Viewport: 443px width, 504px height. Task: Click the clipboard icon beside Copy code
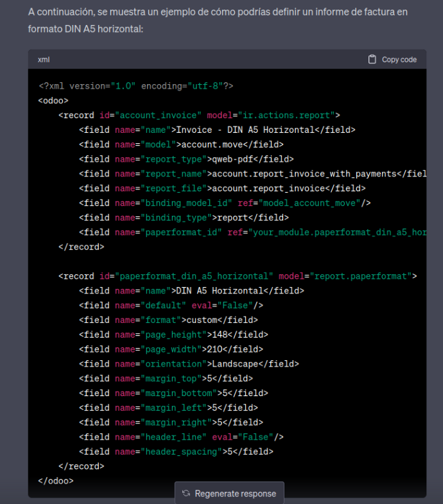pyautogui.click(x=372, y=60)
